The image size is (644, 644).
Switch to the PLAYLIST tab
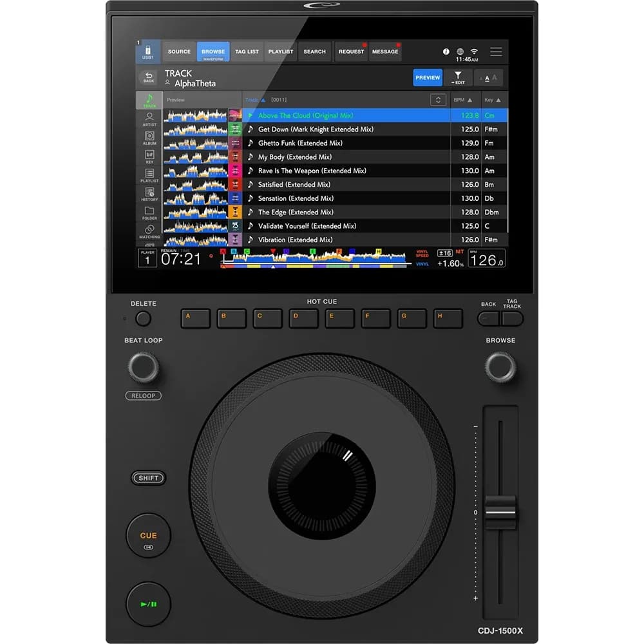click(281, 52)
